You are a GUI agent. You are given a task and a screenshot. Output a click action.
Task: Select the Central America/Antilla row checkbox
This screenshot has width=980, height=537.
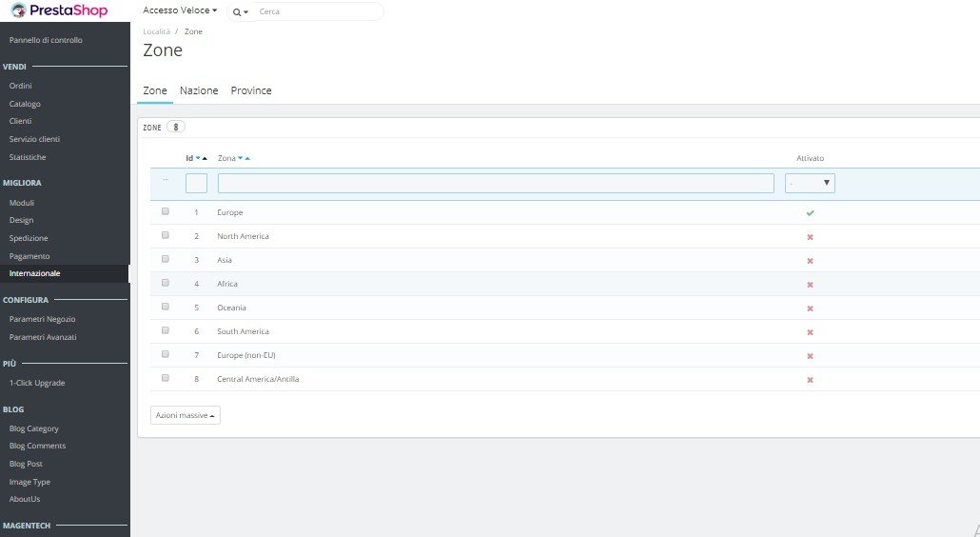[x=165, y=378]
